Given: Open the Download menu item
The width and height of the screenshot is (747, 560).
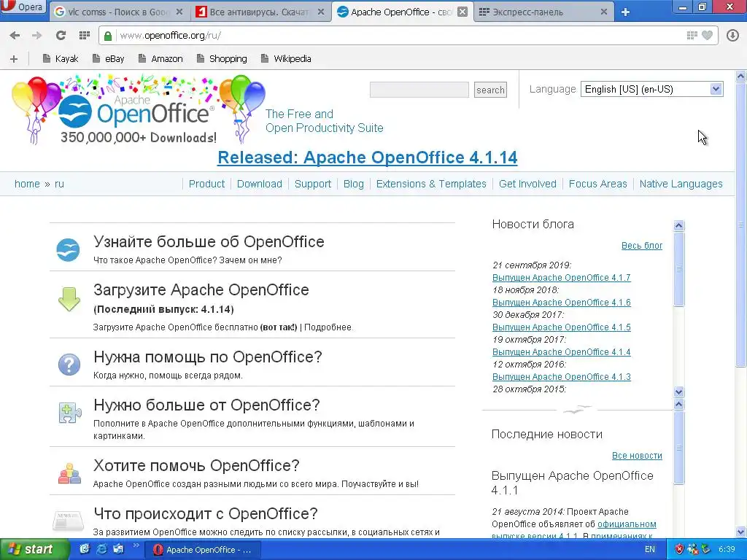Looking at the screenshot, I should click(x=260, y=184).
